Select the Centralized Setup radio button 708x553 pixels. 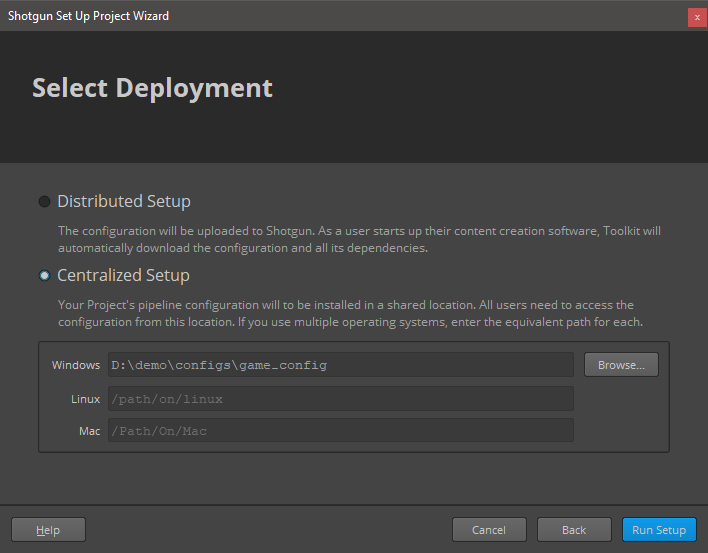point(44,275)
